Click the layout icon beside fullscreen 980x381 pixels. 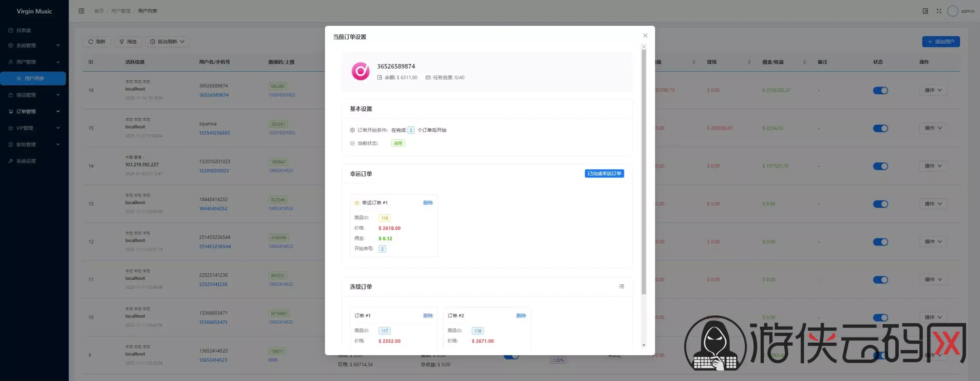click(925, 11)
